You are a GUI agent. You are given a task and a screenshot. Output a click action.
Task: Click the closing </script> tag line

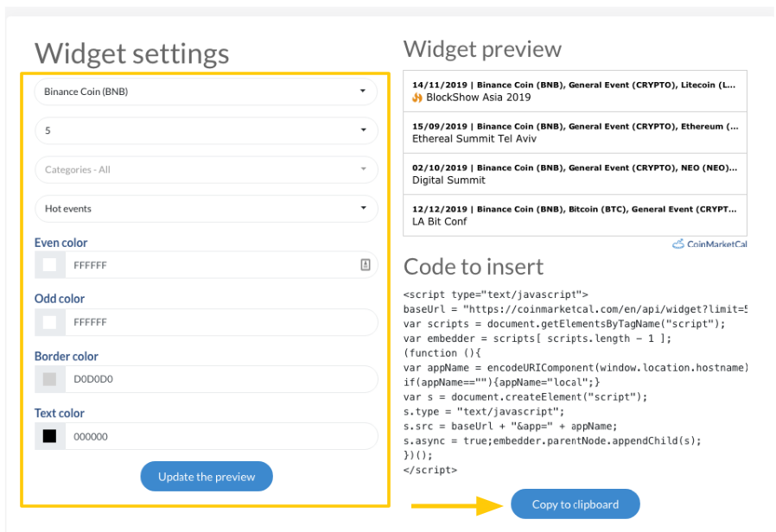coord(430,470)
